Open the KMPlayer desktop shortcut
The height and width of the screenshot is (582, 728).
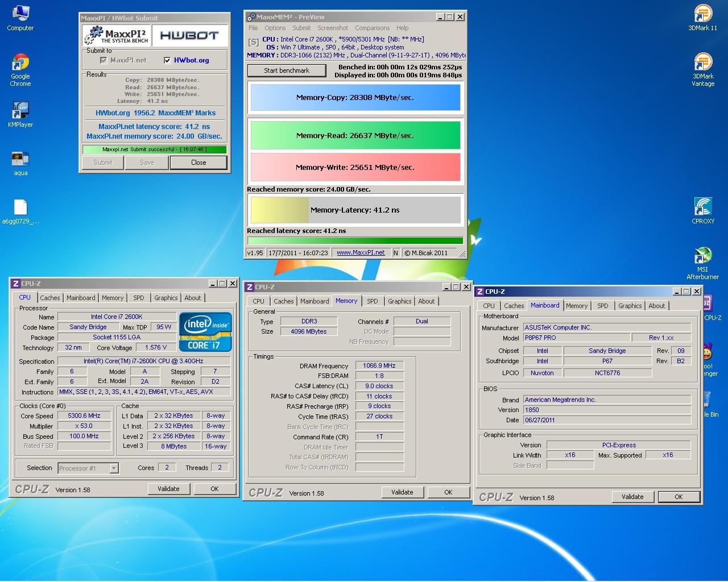click(x=20, y=114)
